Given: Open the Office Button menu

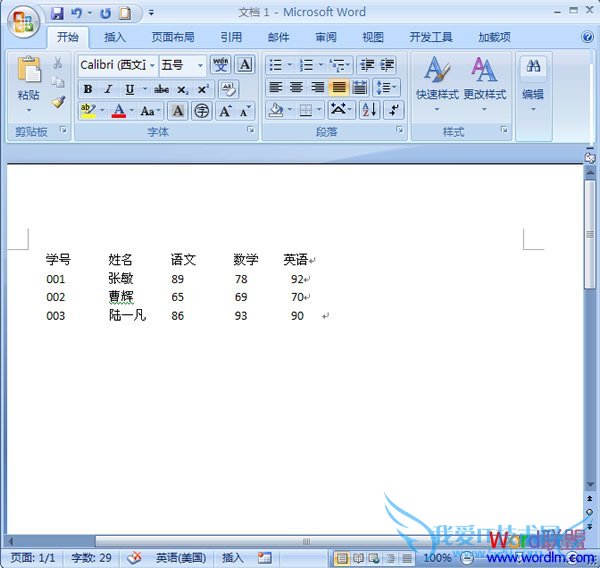Looking at the screenshot, I should (x=24, y=21).
